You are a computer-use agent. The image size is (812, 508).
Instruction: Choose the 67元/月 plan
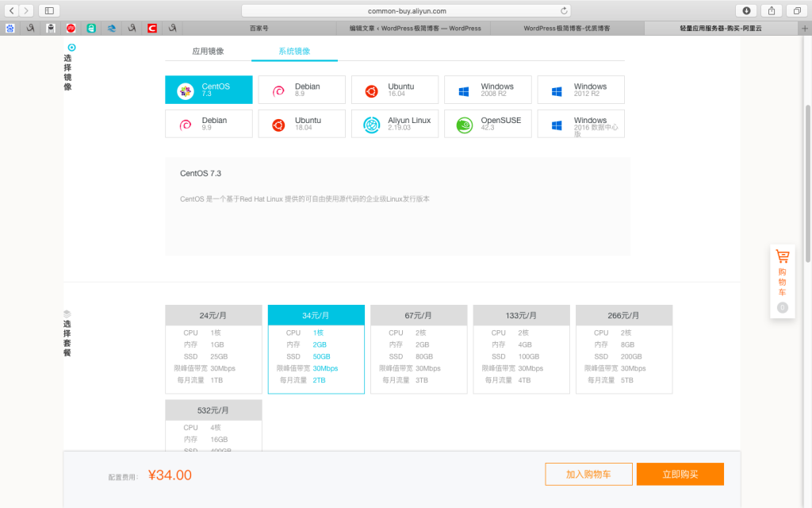pyautogui.click(x=419, y=349)
